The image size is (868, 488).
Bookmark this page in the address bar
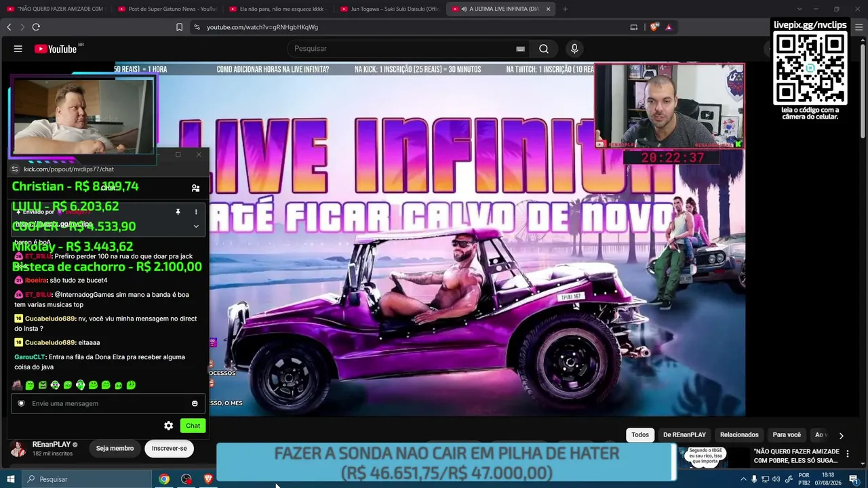coord(180,27)
